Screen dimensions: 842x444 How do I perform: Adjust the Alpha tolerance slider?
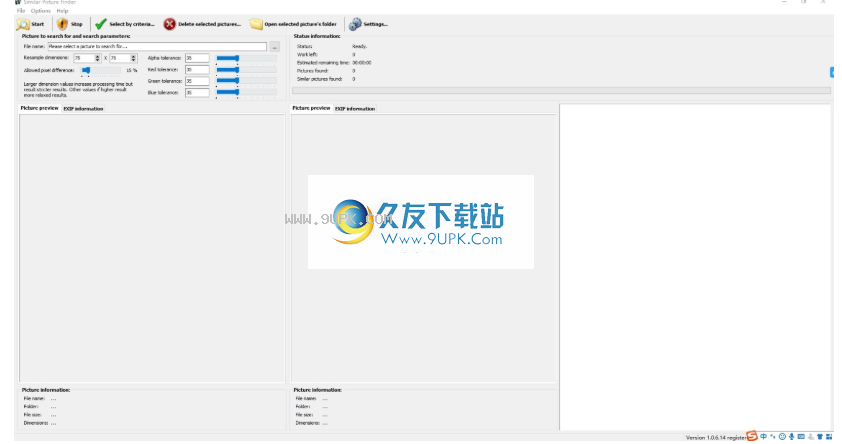point(246,58)
